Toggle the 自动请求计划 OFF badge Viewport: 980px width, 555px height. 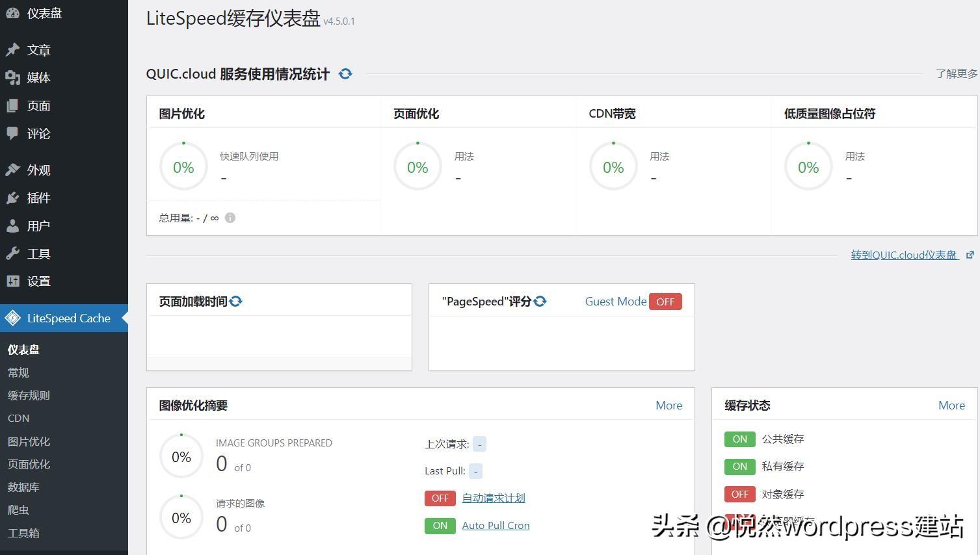click(x=440, y=498)
